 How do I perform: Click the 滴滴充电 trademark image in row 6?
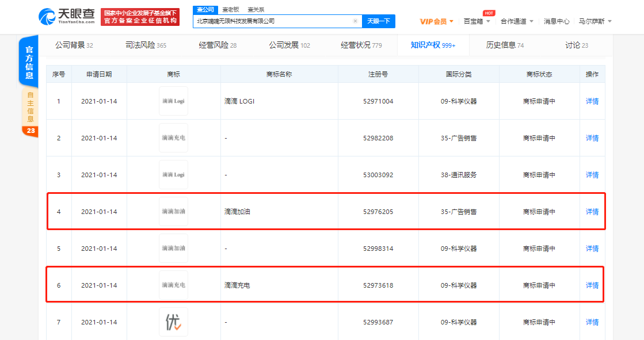pyautogui.click(x=173, y=285)
